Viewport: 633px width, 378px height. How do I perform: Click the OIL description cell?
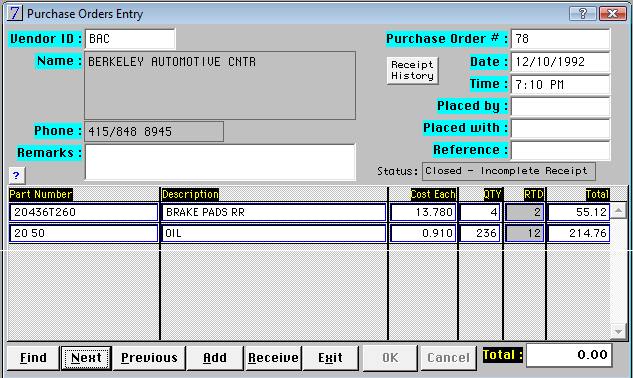[x=273, y=233]
